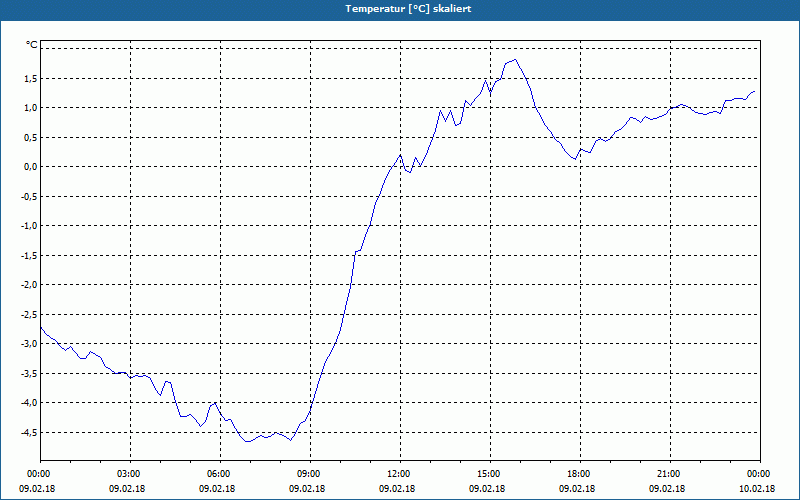The width and height of the screenshot is (800, 500).
Task: Select the -3,5 y-axis value label
Action: pos(29,373)
